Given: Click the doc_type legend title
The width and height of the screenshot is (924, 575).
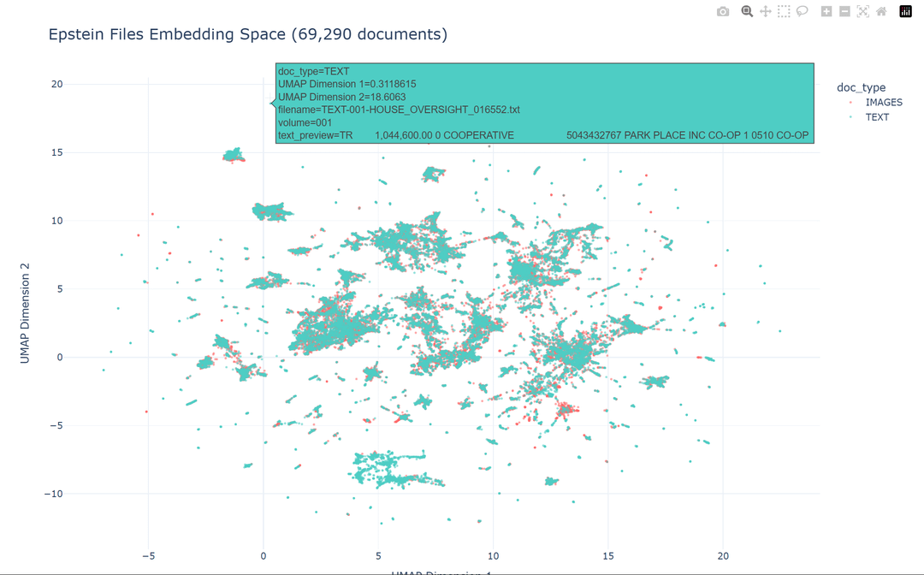Looking at the screenshot, I should click(x=861, y=87).
